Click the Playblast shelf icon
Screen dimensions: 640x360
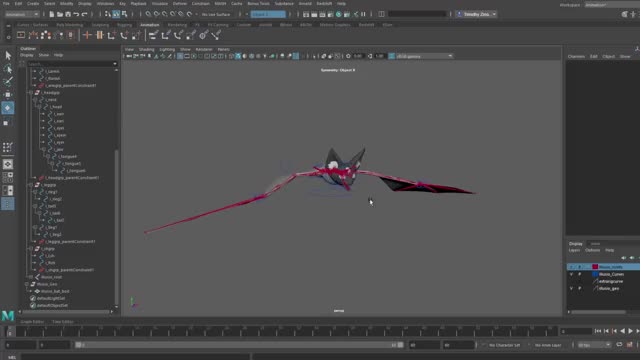point(21,36)
